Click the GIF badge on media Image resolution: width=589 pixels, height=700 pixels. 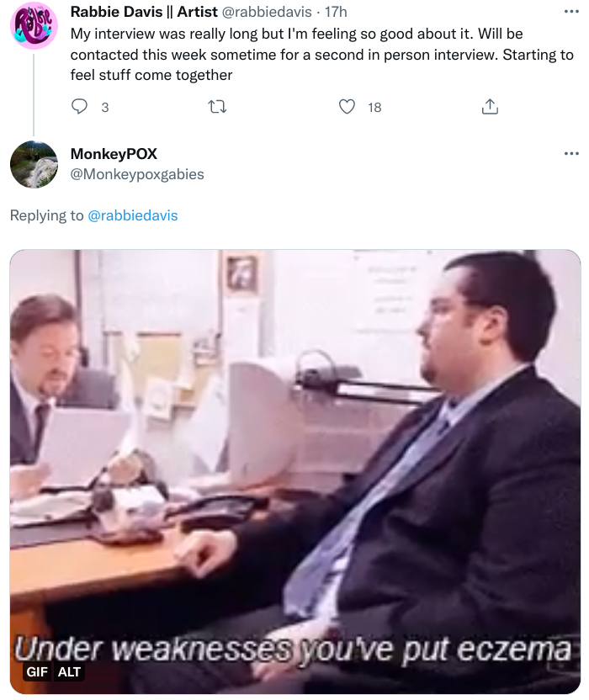[37, 672]
